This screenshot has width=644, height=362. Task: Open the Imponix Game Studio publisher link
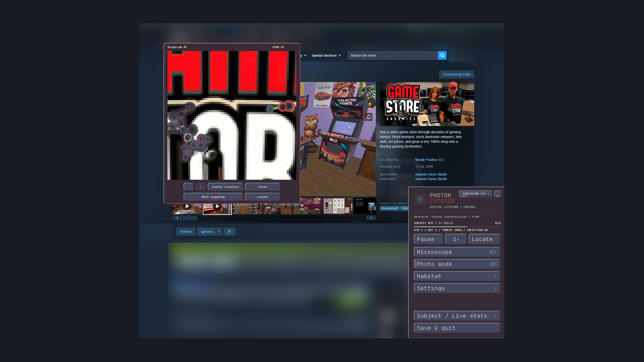(x=431, y=179)
